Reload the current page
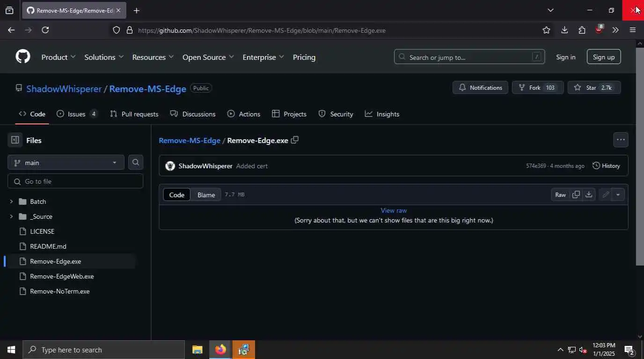The width and height of the screenshot is (644, 359). pyautogui.click(x=45, y=30)
